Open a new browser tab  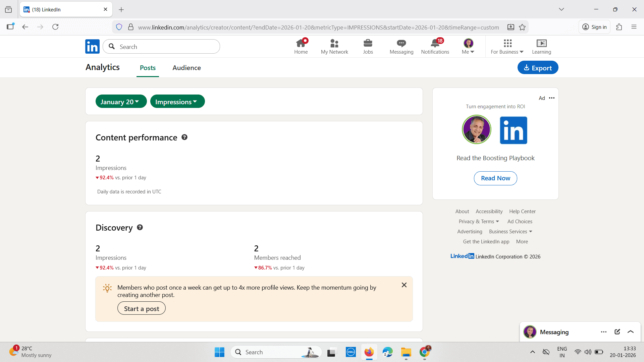point(121,10)
